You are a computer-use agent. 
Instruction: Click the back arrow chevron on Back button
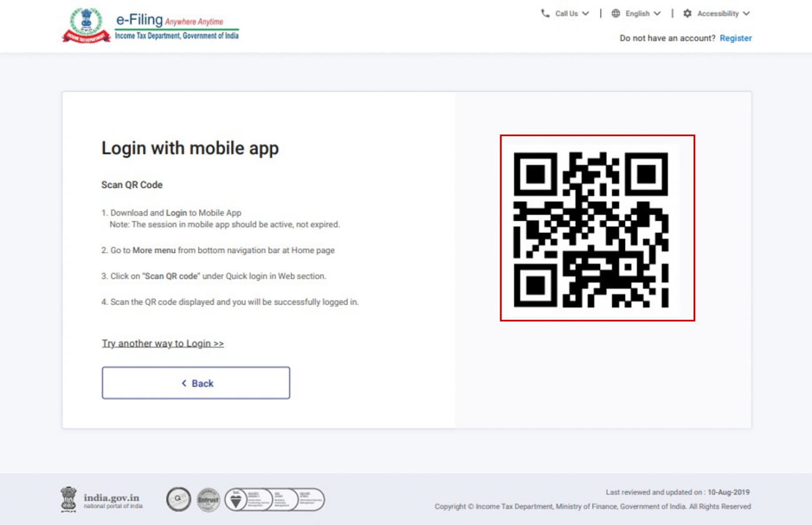click(x=184, y=382)
